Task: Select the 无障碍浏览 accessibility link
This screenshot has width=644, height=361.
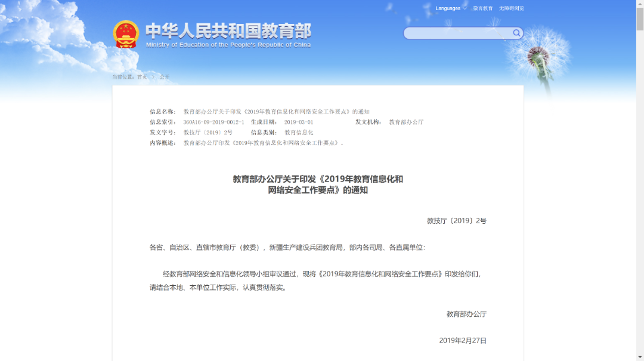Action: tap(512, 8)
